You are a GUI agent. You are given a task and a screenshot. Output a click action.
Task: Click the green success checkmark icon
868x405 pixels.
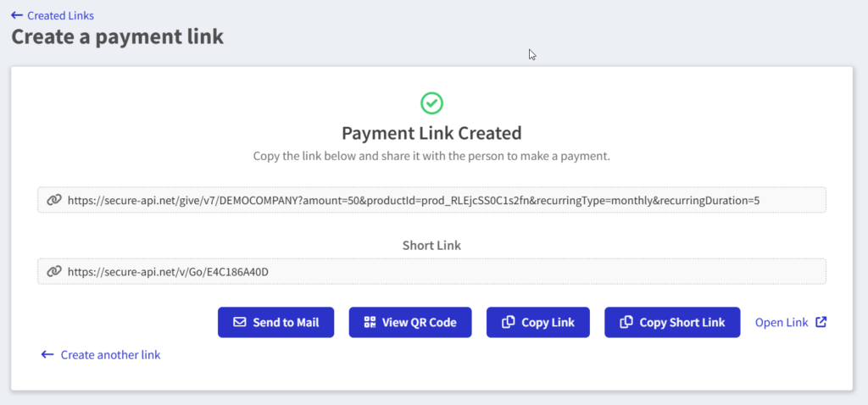[431, 103]
